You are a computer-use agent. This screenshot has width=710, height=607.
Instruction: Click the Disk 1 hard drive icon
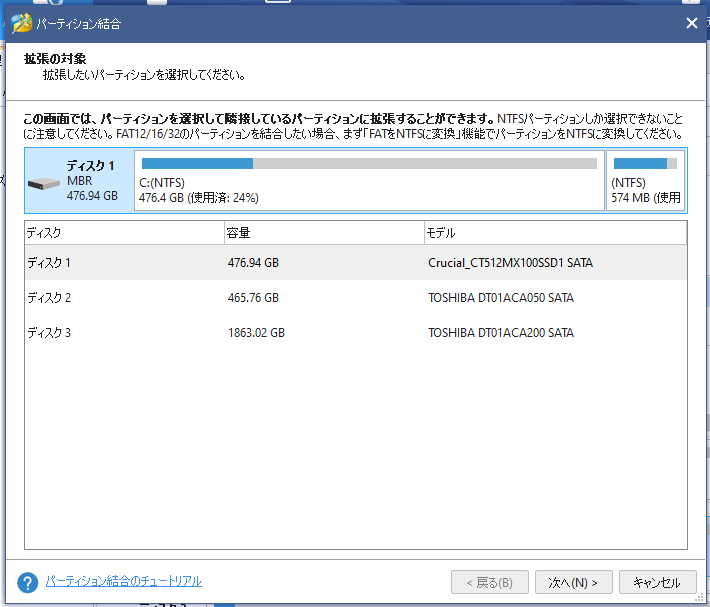43,184
